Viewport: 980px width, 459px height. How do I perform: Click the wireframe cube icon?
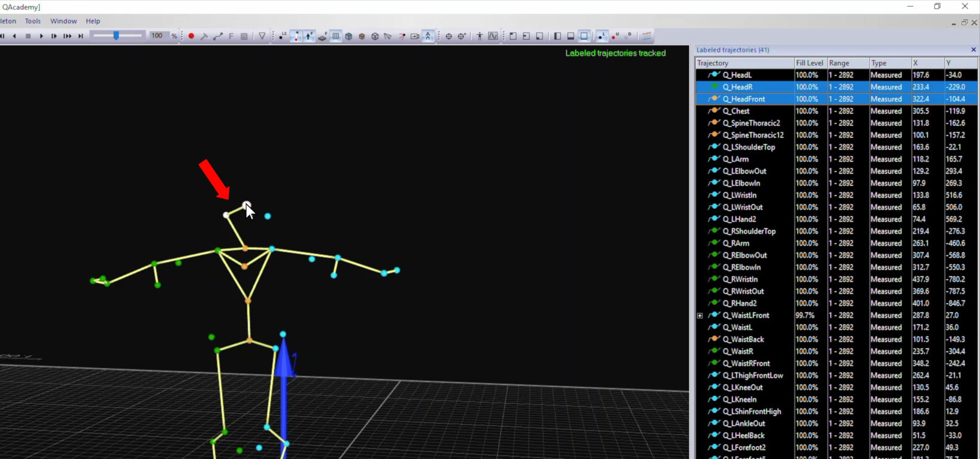click(375, 36)
